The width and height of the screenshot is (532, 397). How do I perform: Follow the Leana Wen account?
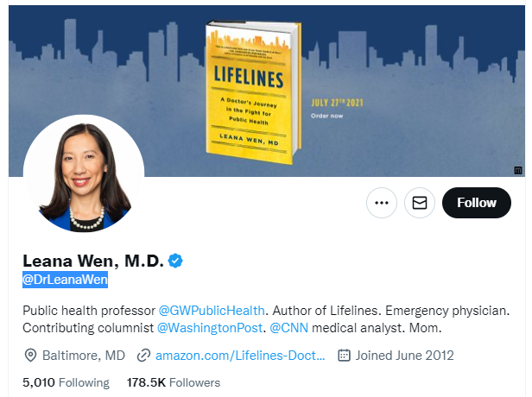tap(477, 203)
